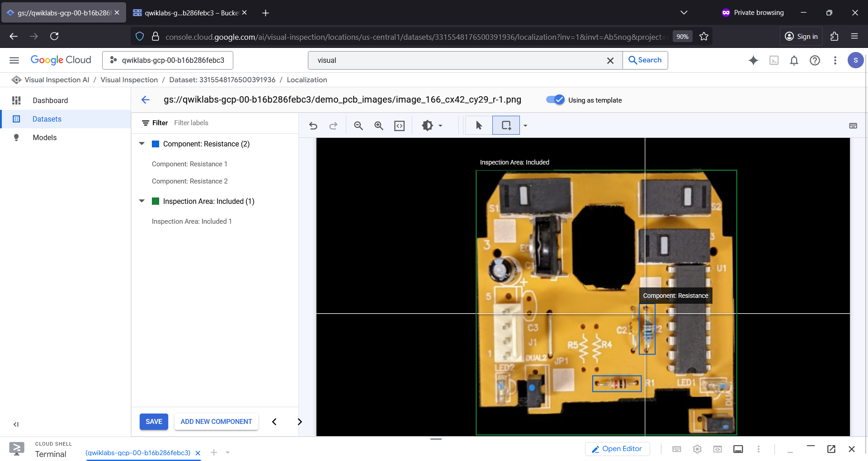The height and width of the screenshot is (461, 868).
Task: Bookmark this page star icon
Action: point(704,36)
